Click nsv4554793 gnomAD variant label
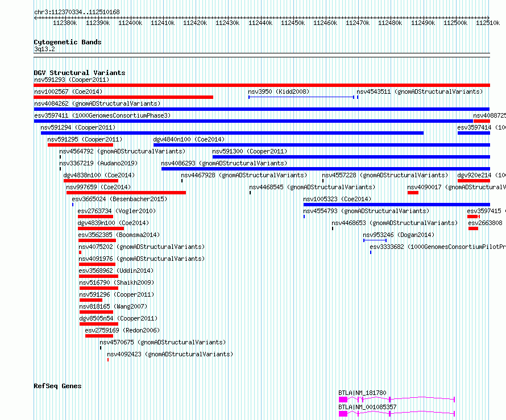The height and width of the screenshot is (420, 506). tap(366, 211)
